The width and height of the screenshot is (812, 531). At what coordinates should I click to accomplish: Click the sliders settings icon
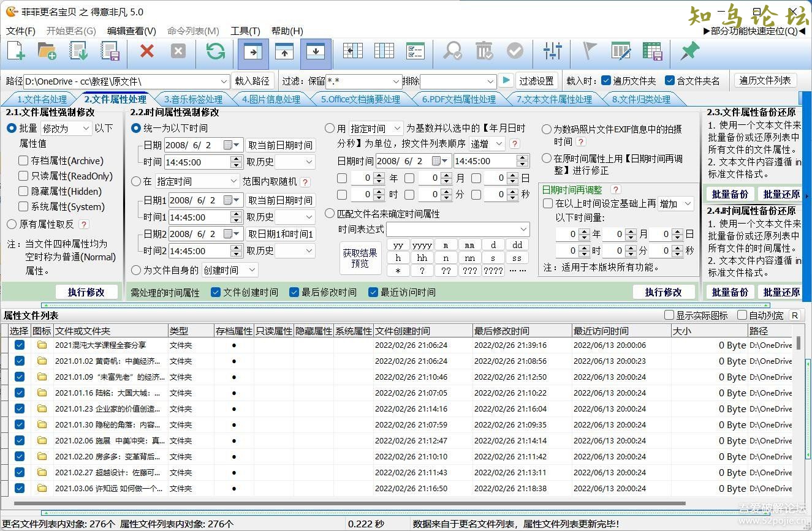click(553, 51)
